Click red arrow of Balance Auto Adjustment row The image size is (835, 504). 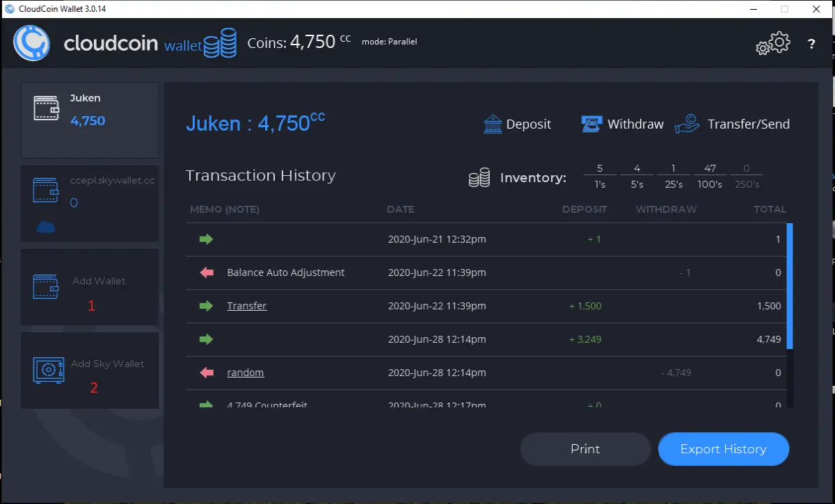coord(207,273)
